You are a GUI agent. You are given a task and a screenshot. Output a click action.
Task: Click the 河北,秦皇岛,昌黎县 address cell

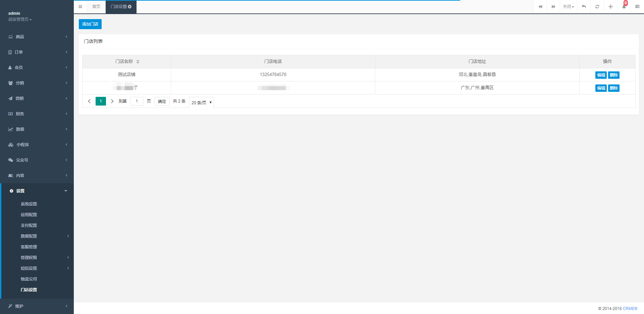click(477, 75)
